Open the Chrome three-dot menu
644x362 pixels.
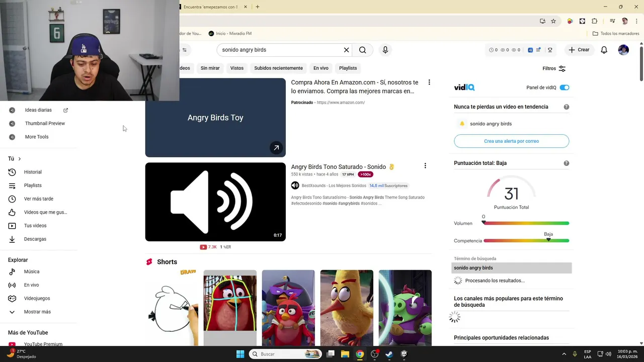click(636, 21)
